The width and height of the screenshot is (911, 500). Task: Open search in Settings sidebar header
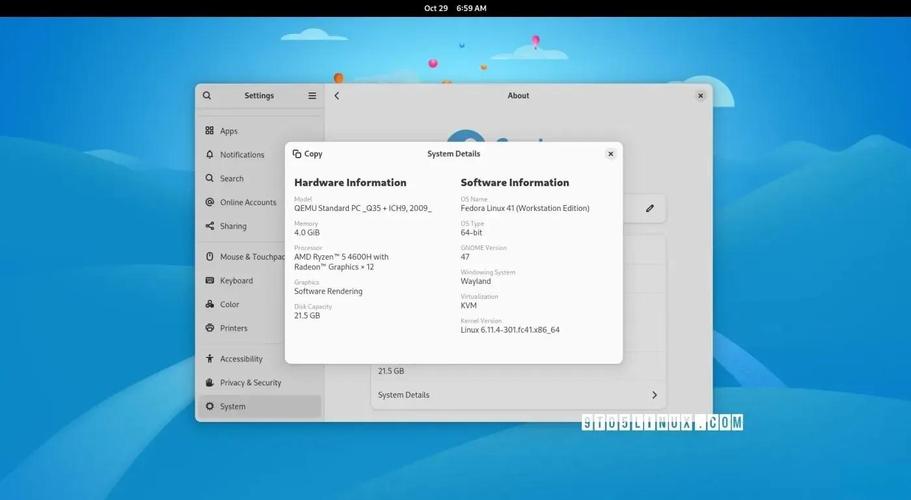click(207, 95)
